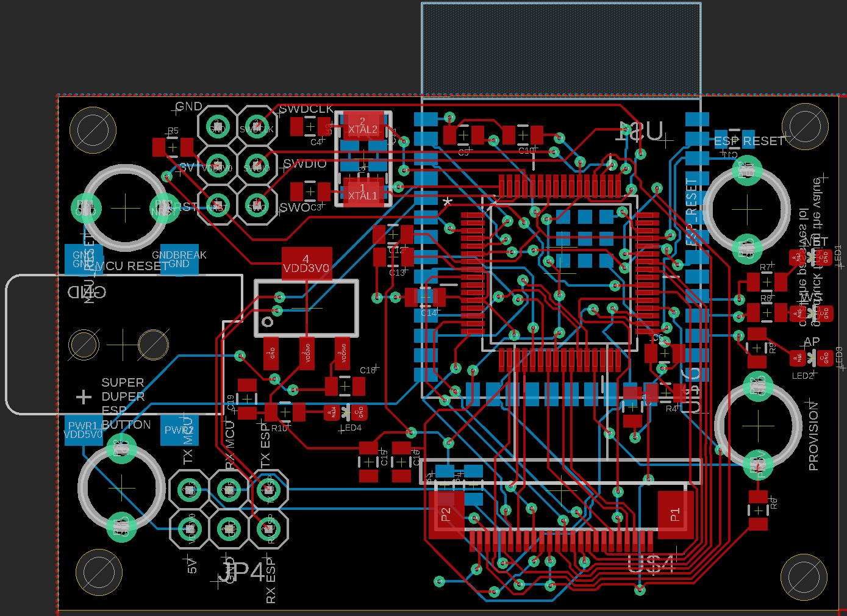This screenshot has width=847, height=616.
Task: Click the C18 reference label
Action: click(x=368, y=370)
